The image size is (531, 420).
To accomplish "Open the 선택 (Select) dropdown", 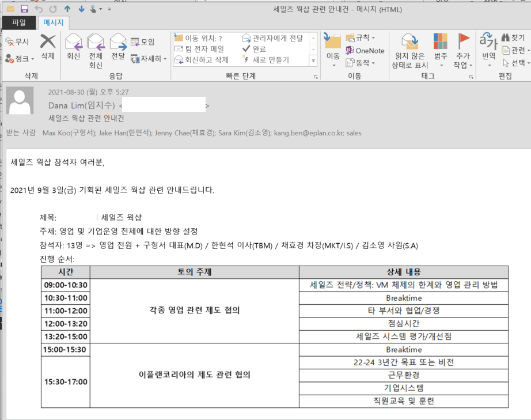I will pos(515,63).
